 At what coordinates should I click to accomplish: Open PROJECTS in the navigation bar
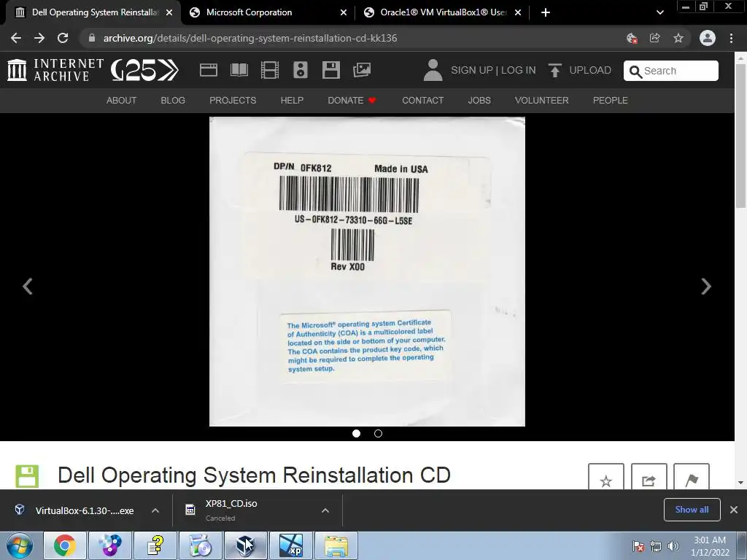[233, 101]
